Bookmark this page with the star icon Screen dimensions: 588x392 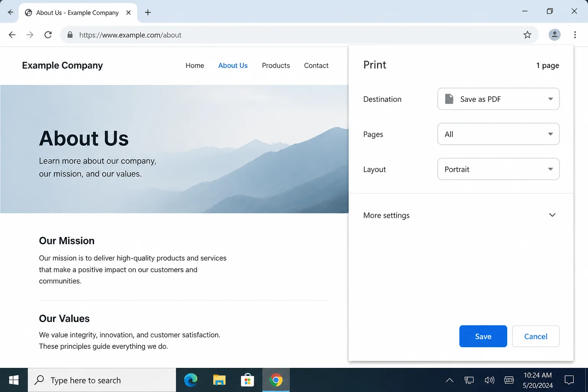(x=527, y=35)
